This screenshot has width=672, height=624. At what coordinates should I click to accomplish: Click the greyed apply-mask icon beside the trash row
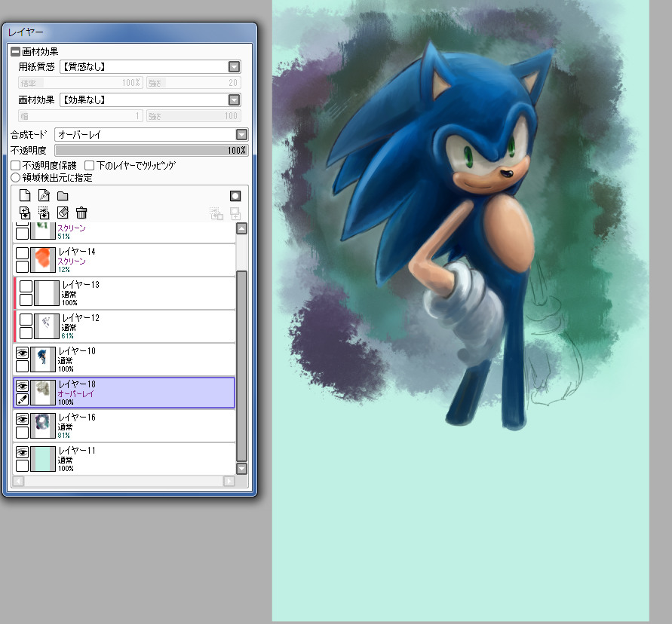216,213
